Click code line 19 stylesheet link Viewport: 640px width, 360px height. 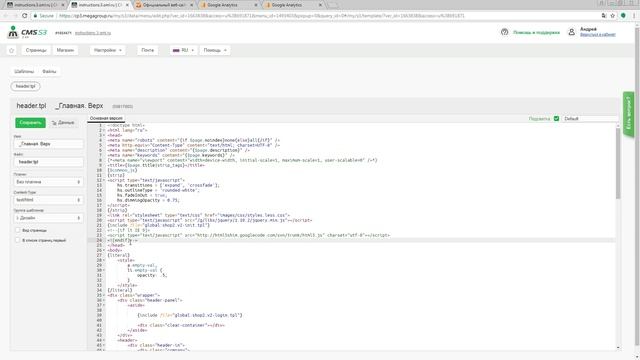(x=198, y=215)
